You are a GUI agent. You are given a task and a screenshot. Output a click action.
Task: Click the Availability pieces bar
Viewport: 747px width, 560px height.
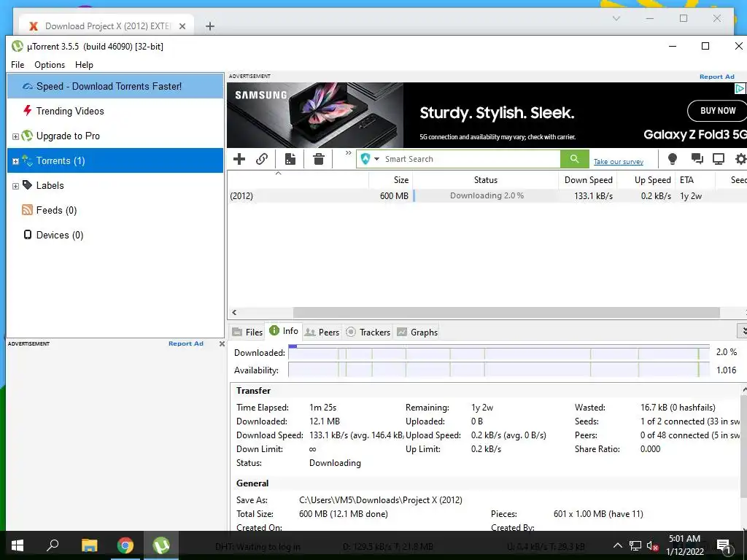click(x=498, y=370)
